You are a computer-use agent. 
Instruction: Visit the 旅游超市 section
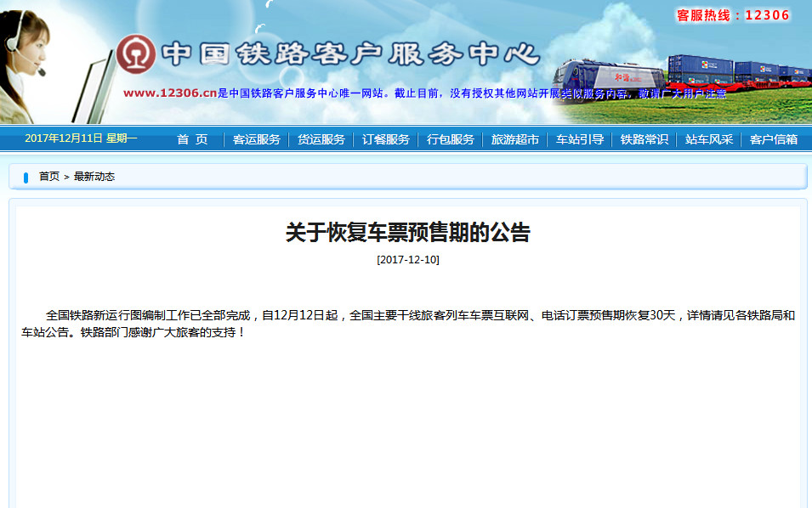click(514, 139)
